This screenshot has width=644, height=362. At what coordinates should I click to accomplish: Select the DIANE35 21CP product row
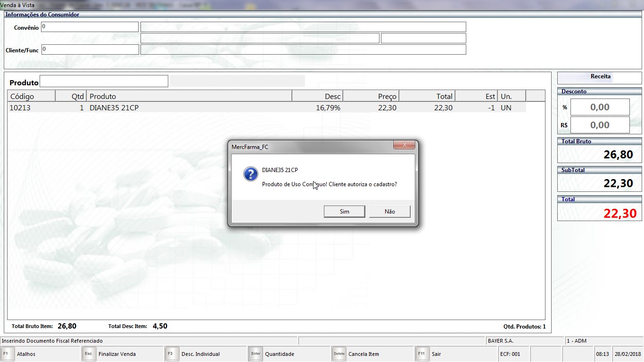point(189,108)
